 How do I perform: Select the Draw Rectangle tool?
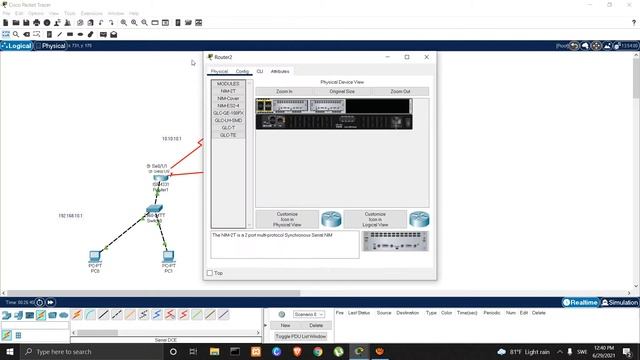70,35
